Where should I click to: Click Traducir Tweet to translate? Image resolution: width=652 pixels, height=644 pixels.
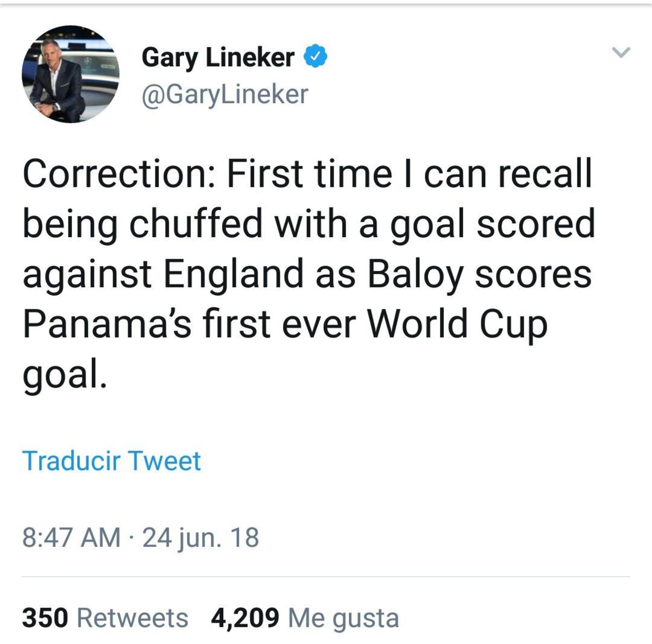coord(111,460)
